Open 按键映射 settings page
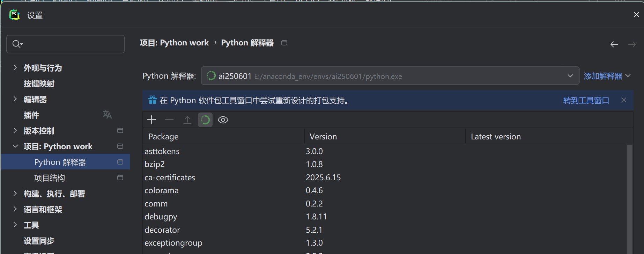The height and width of the screenshot is (254, 644). coord(39,84)
